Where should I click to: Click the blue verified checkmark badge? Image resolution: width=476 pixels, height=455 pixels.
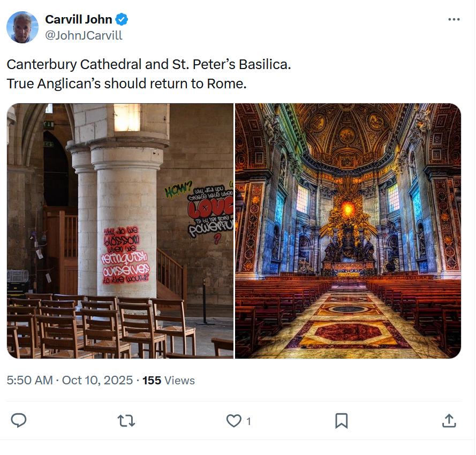pyautogui.click(x=122, y=19)
